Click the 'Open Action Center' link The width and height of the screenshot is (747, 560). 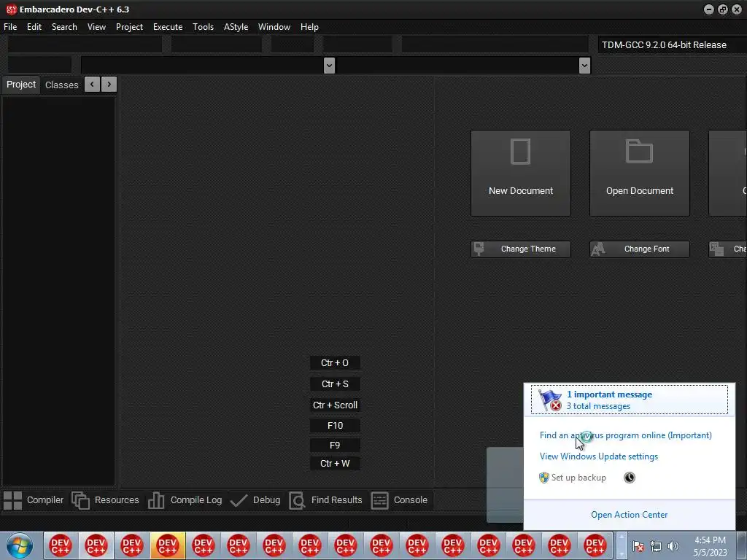tap(629, 515)
